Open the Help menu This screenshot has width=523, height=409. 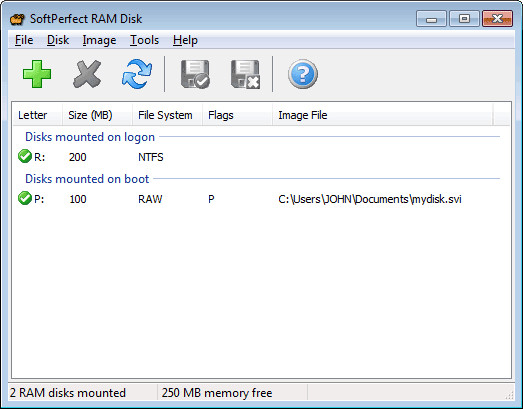185,40
